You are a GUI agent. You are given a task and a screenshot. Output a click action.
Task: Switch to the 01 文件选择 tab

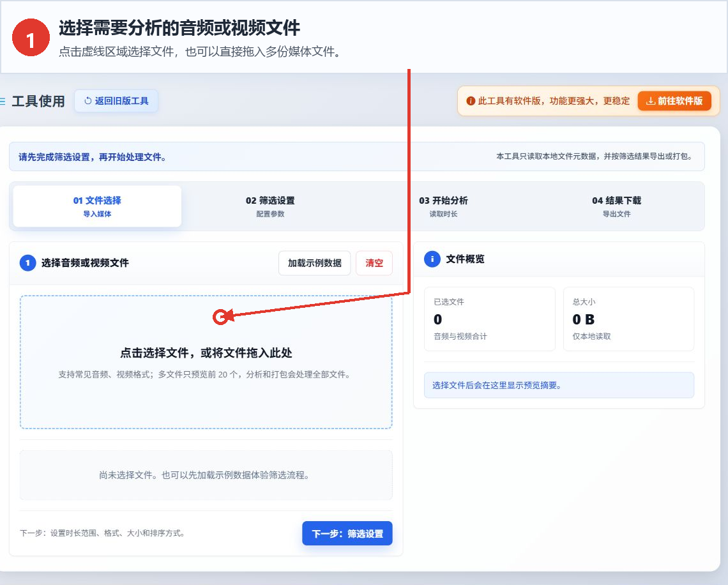tap(97, 206)
